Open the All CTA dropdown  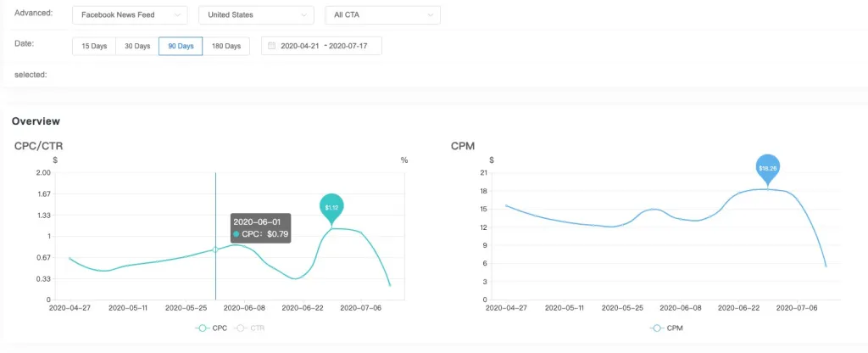(382, 15)
